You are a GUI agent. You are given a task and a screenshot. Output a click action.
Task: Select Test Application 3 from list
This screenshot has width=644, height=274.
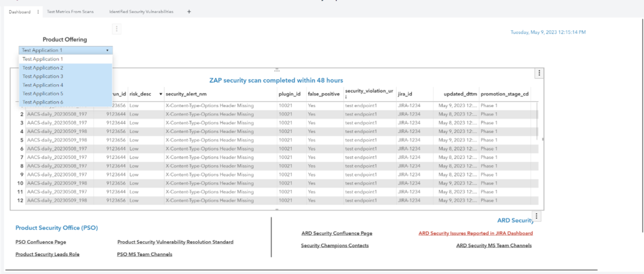[43, 76]
